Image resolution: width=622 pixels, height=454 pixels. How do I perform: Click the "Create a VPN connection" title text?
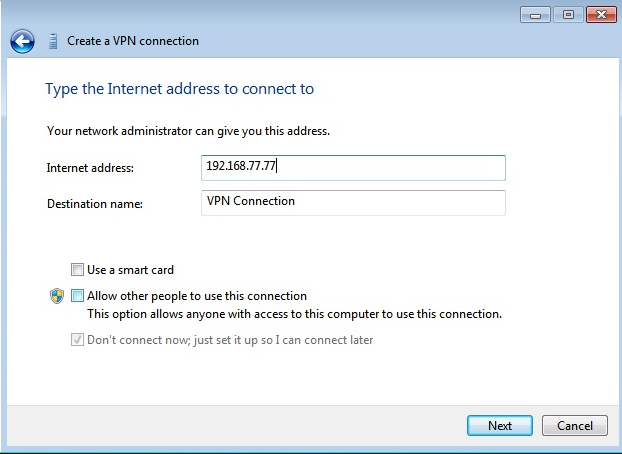point(133,41)
